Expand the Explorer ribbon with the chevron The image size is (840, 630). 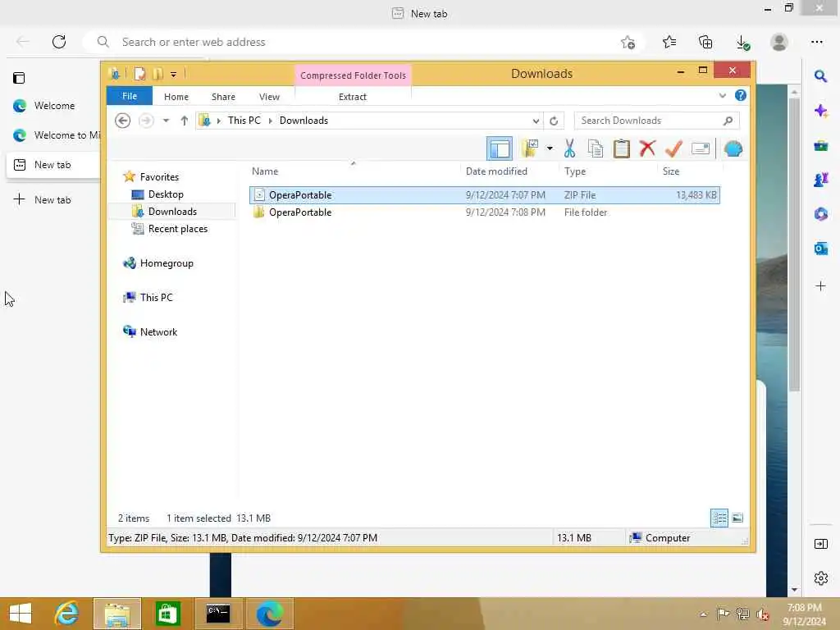(x=722, y=95)
